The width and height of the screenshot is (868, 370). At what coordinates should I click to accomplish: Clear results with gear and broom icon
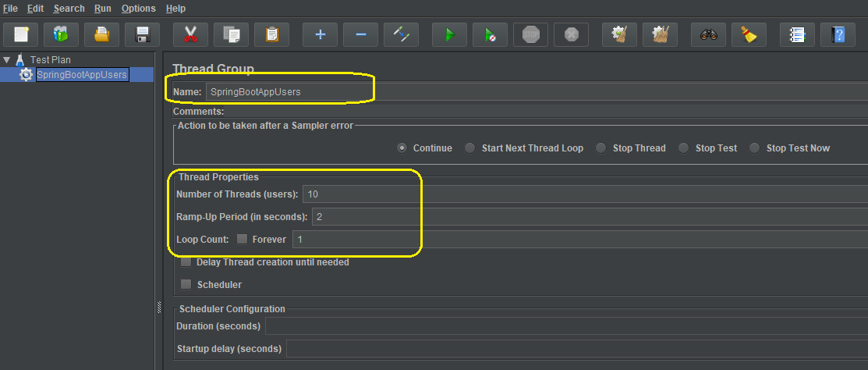619,35
